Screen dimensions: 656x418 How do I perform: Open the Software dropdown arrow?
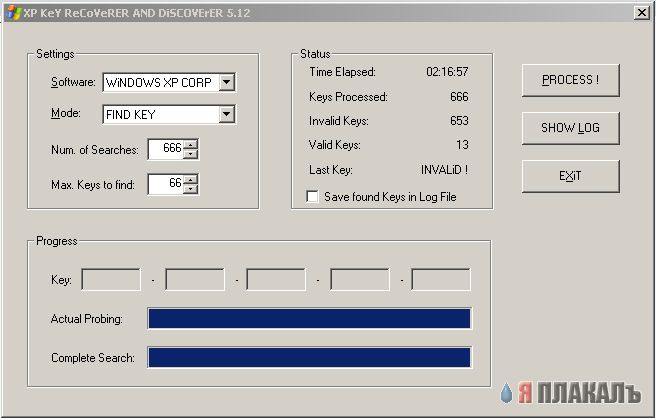[226, 82]
